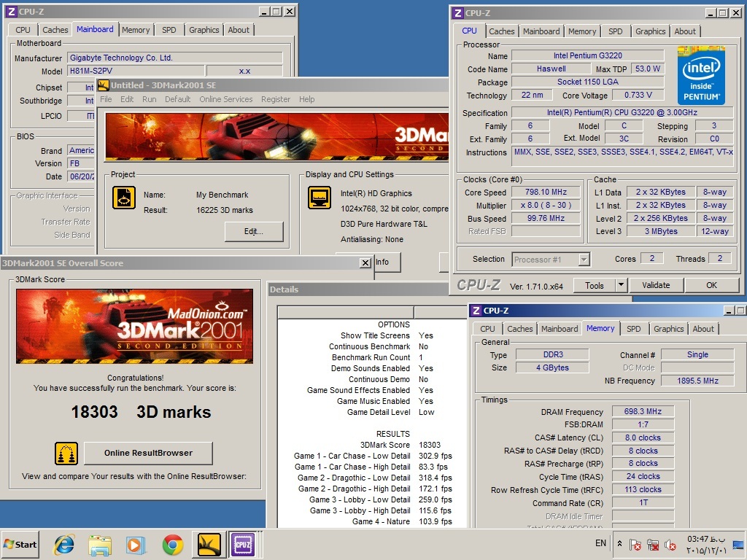Click the EN language indicator
The height and width of the screenshot is (560, 747).
point(601,543)
